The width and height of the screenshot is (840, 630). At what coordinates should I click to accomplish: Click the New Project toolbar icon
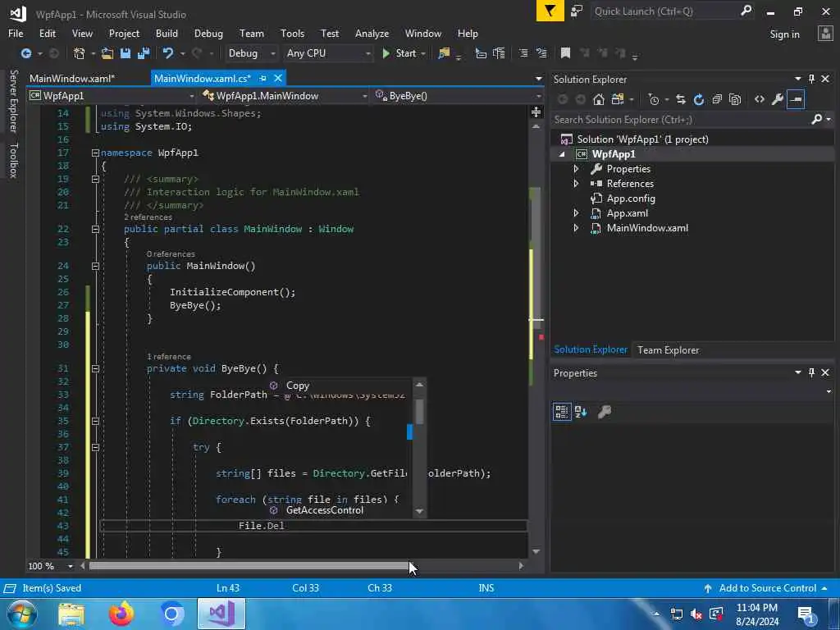click(x=80, y=53)
